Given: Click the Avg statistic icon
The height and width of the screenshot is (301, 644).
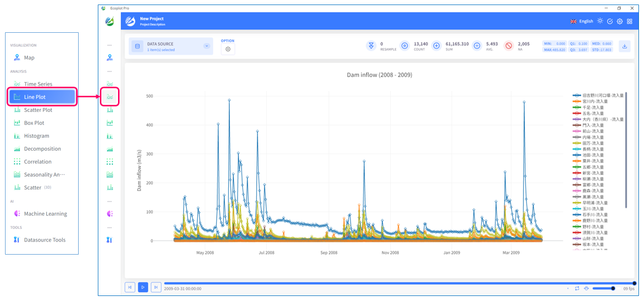Looking at the screenshot, I should 477,46.
